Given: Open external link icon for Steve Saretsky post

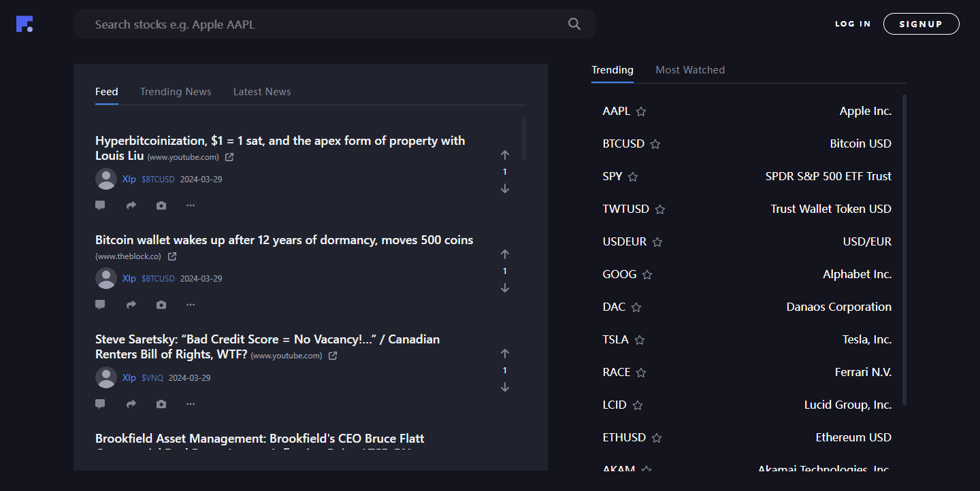Looking at the screenshot, I should 333,356.
